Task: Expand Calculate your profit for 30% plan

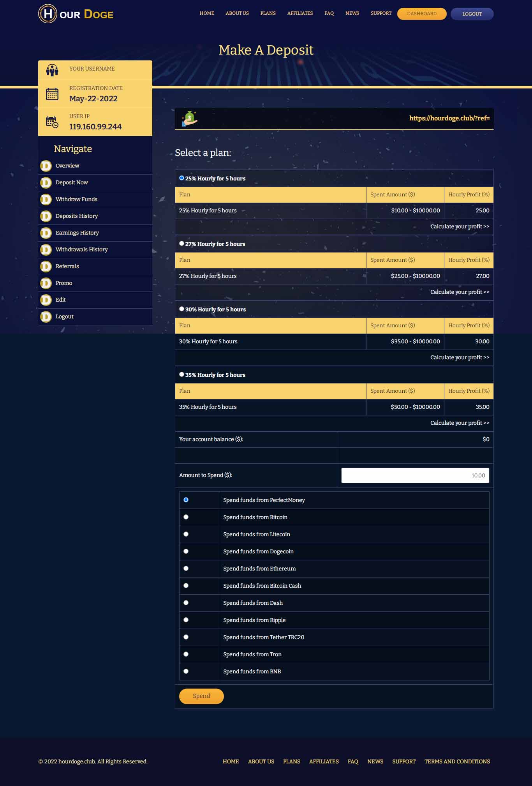Action: tap(460, 357)
